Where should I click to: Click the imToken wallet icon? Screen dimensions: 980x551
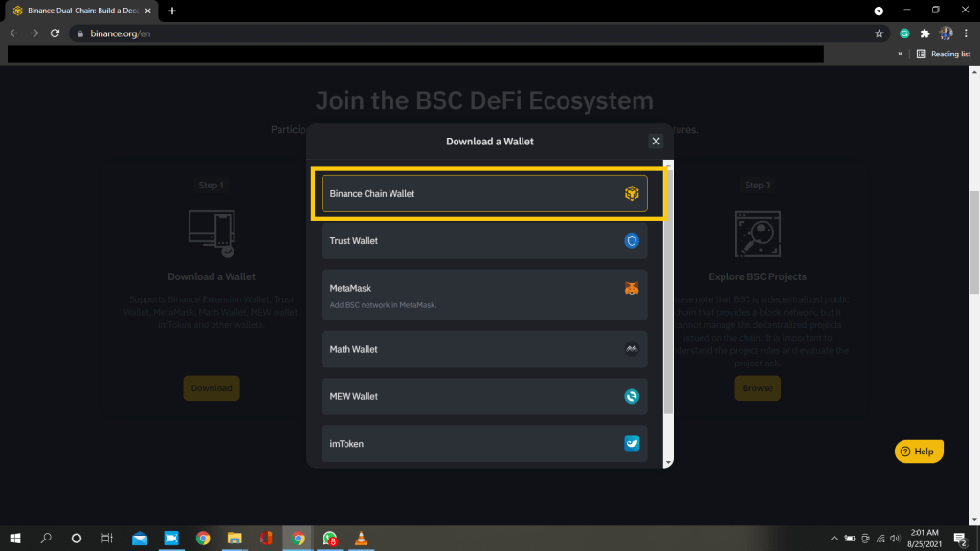pos(631,444)
